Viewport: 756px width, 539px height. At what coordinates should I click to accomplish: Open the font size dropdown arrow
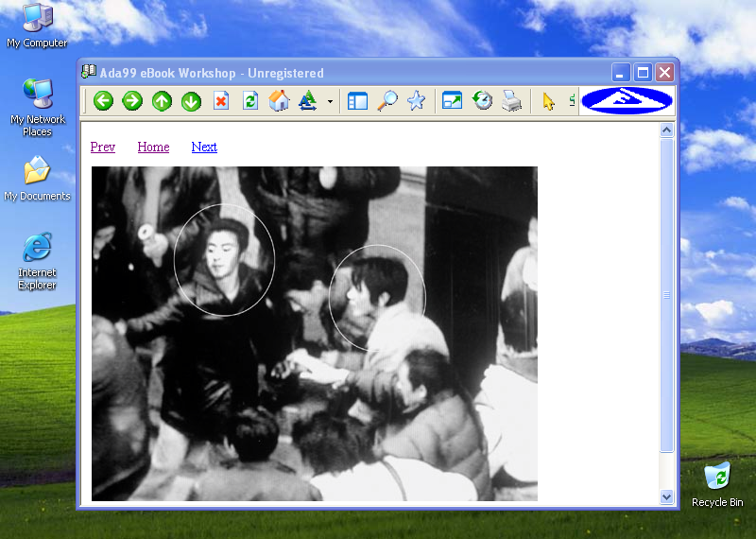click(x=330, y=101)
